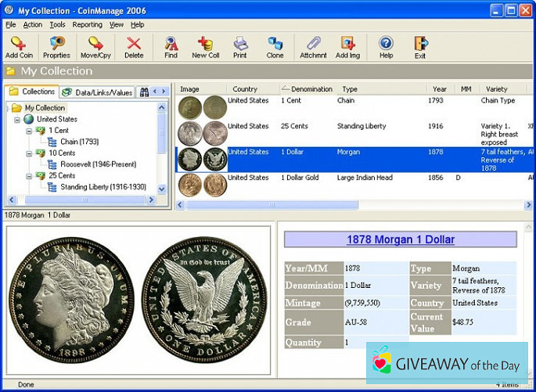Collapse the 25 Cents tree node
The width and height of the screenshot is (536, 392).
tap(29, 176)
